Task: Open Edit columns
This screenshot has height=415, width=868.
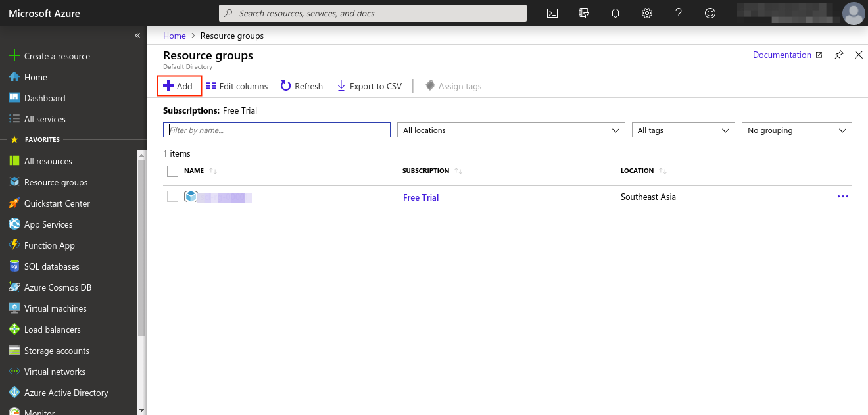Action: pos(237,86)
